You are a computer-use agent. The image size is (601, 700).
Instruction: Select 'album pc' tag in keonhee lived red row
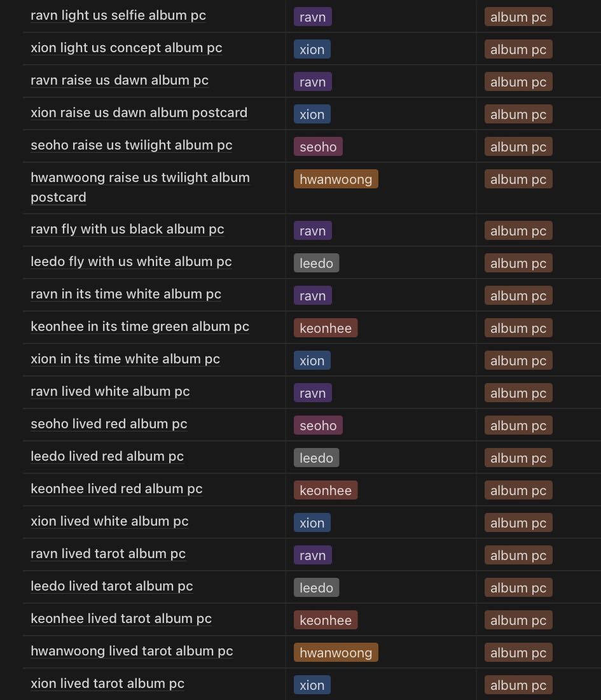click(x=518, y=491)
